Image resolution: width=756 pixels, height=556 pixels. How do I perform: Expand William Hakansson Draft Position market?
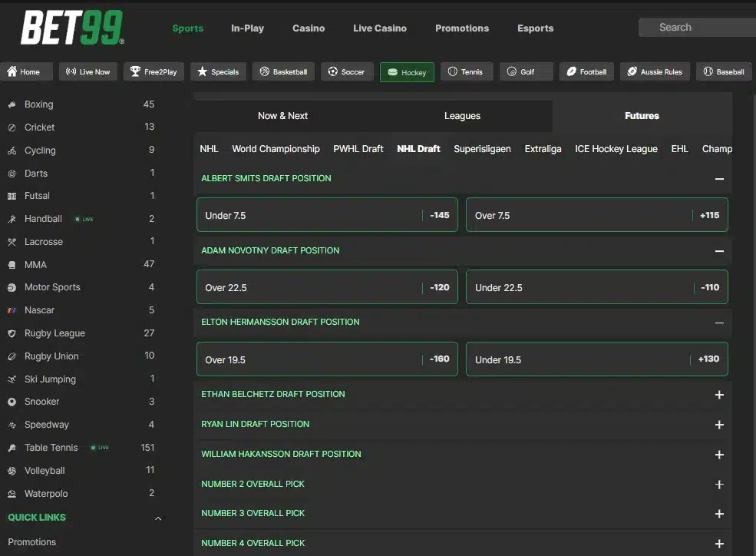719,455
